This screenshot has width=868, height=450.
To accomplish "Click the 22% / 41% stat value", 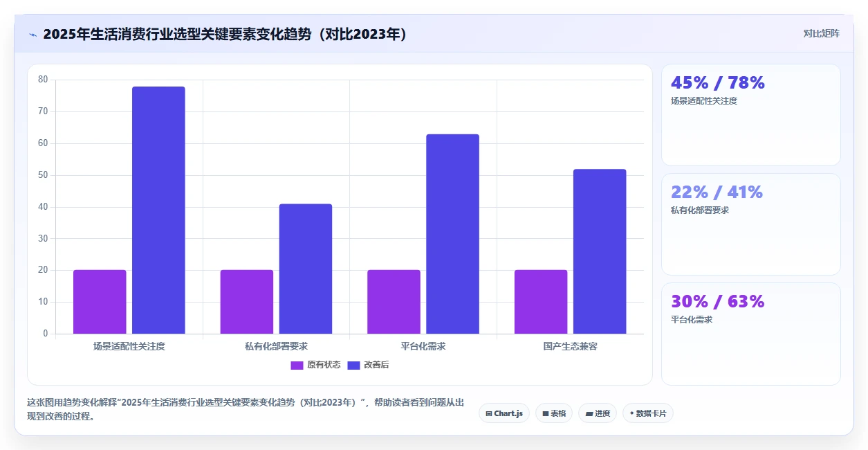I will (717, 192).
